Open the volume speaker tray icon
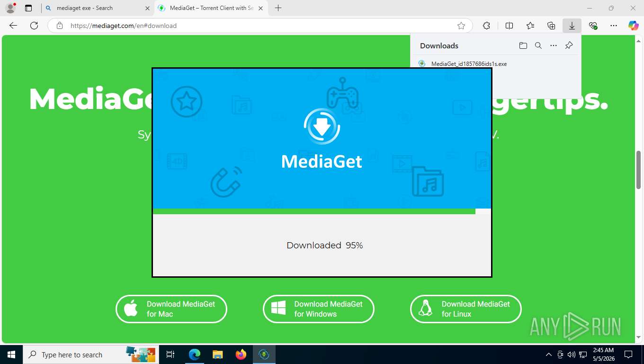The width and height of the screenshot is (644, 364). coord(572,355)
